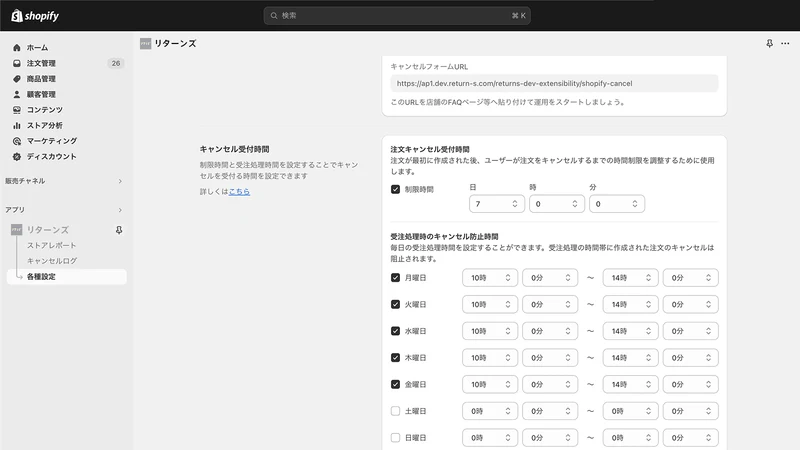Open ディスカウント menu item
The height and width of the screenshot is (450, 800).
pos(52,157)
